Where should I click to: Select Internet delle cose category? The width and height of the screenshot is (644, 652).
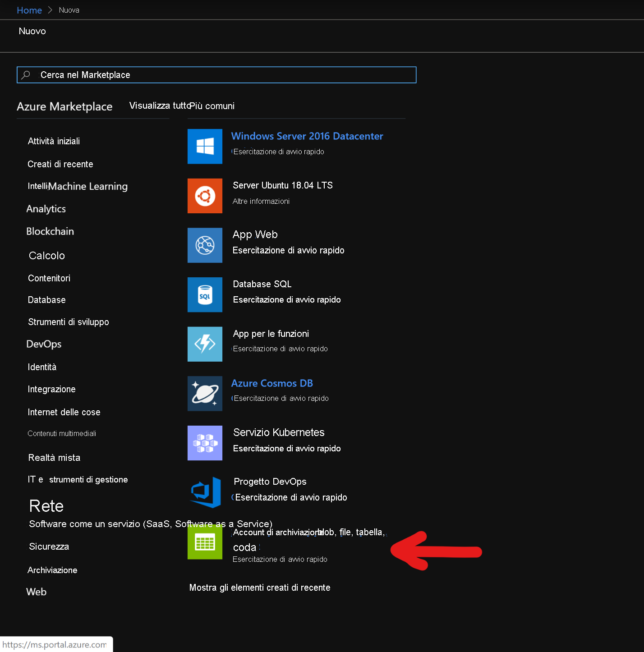pyautogui.click(x=64, y=412)
